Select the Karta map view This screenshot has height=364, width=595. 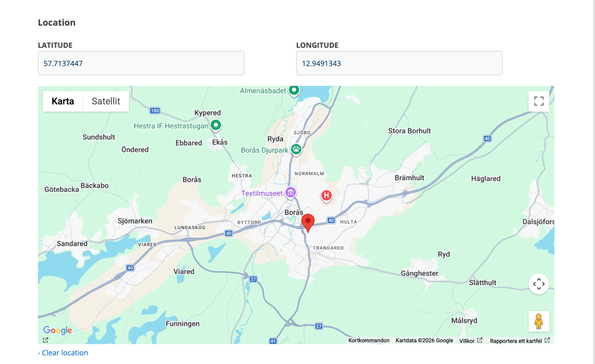pos(63,101)
